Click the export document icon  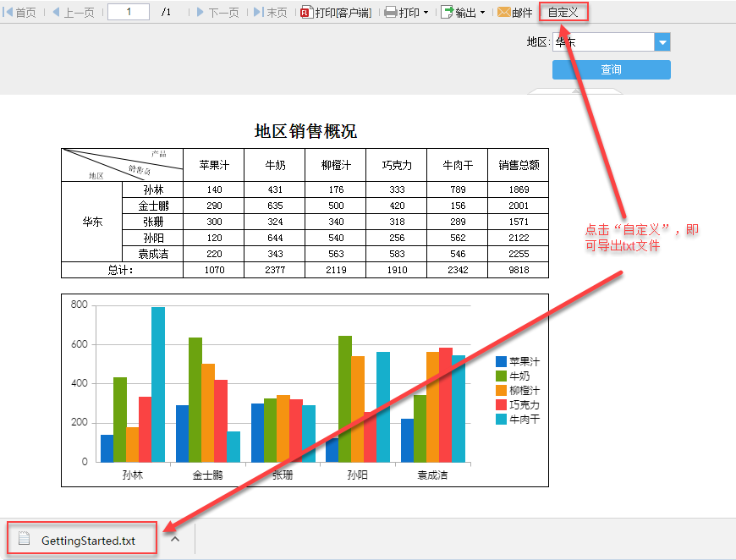click(448, 12)
